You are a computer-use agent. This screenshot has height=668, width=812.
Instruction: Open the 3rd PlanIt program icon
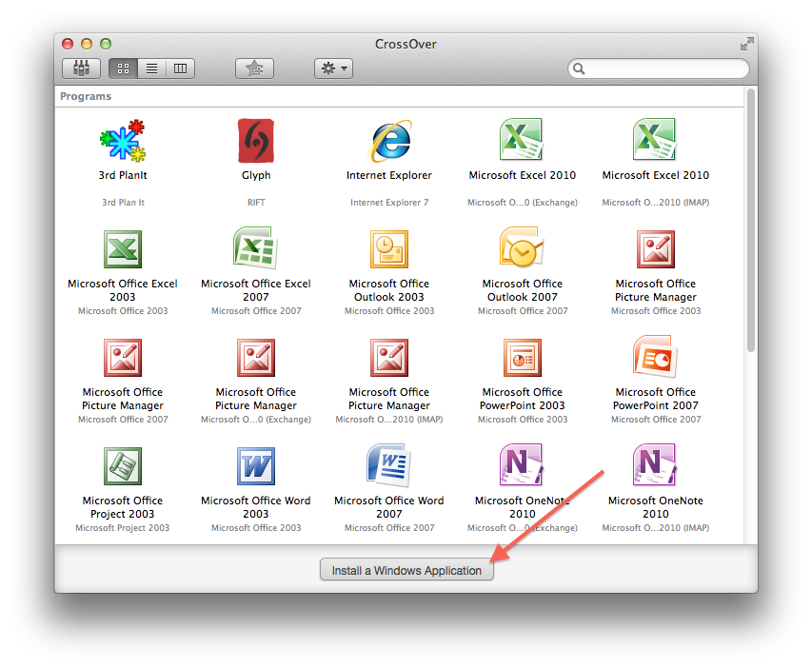coord(123,142)
